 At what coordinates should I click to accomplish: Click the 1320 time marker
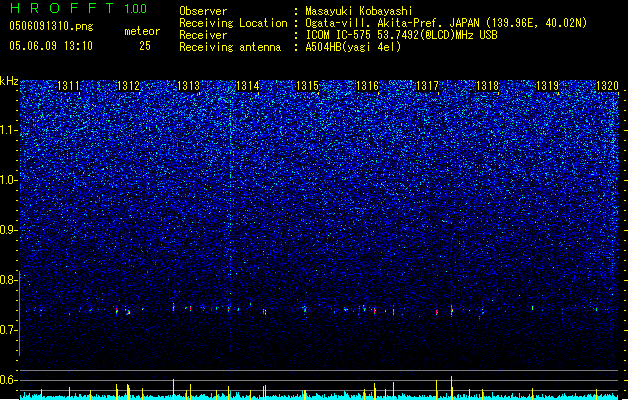point(607,86)
